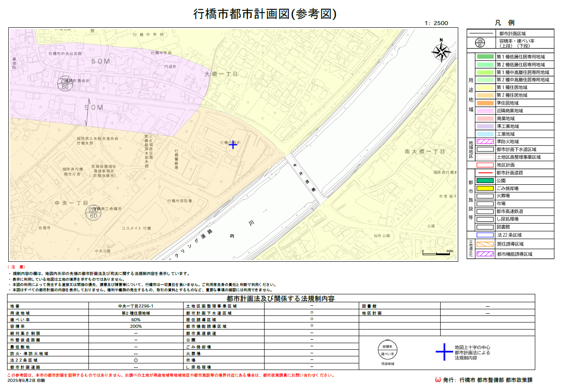Viewport: 563px width, 392px height.
Task: Click the scale text 1: 2500
Action: [437, 23]
